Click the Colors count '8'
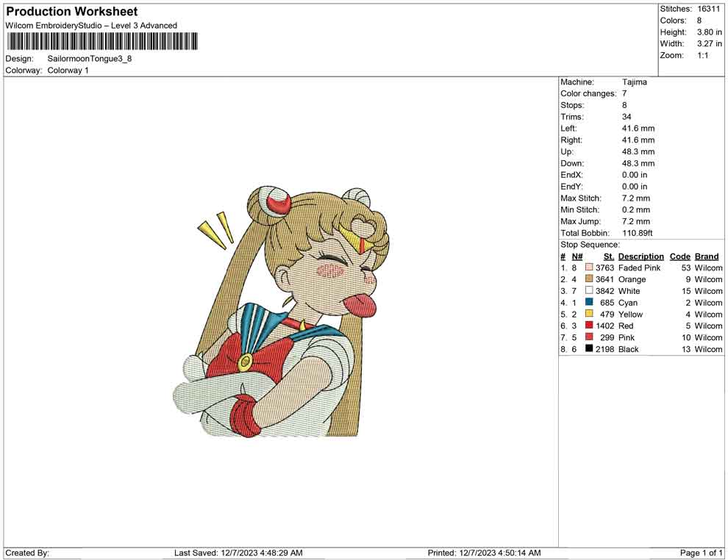Screen dimensions: 728x560 pyautogui.click(x=699, y=21)
